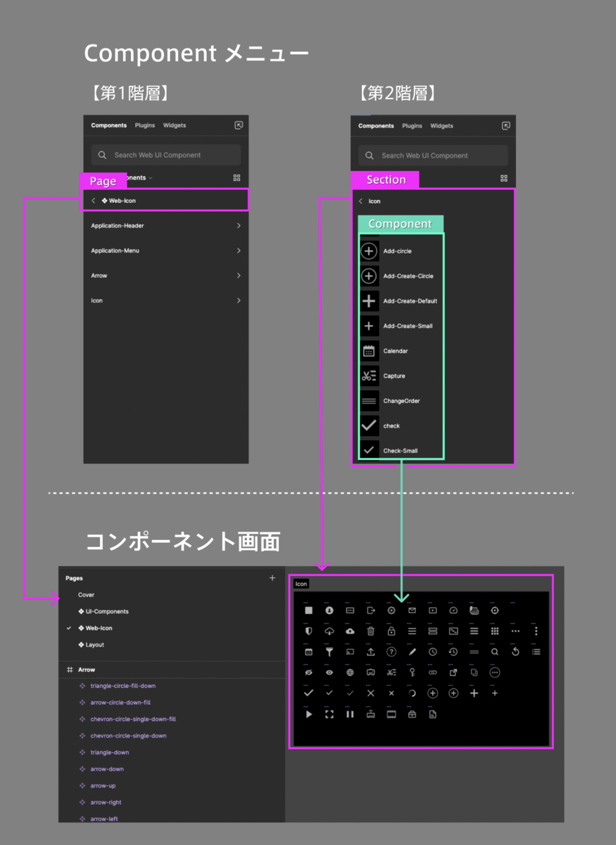Select the open-eye icon on canvas
The height and width of the screenshot is (845, 616).
[x=329, y=672]
